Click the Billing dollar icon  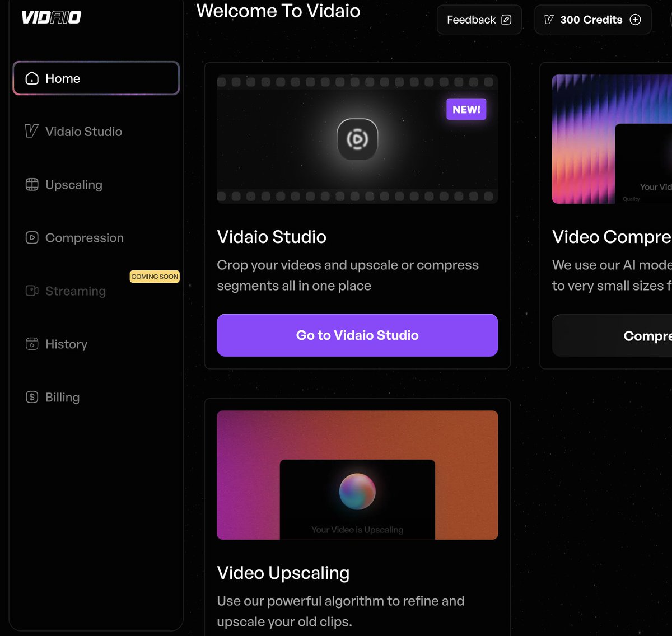click(32, 397)
